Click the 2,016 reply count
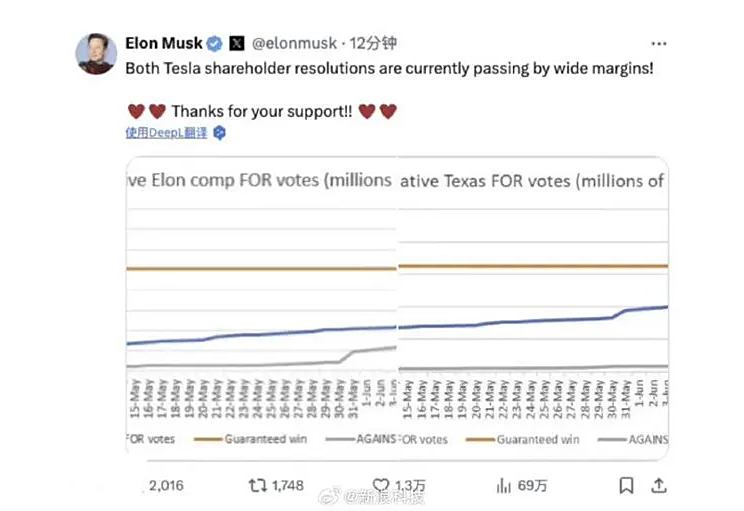The width and height of the screenshot is (744, 511). tap(167, 485)
